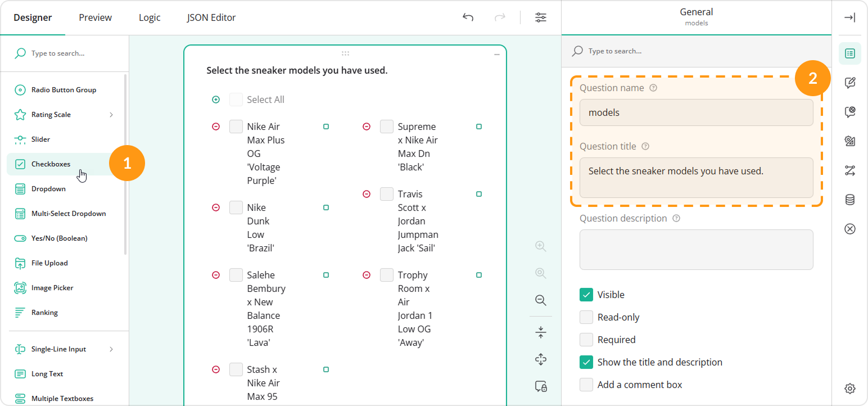The width and height of the screenshot is (868, 406).
Task: Expand Rating Scale subtypes arrow
Action: click(x=111, y=115)
